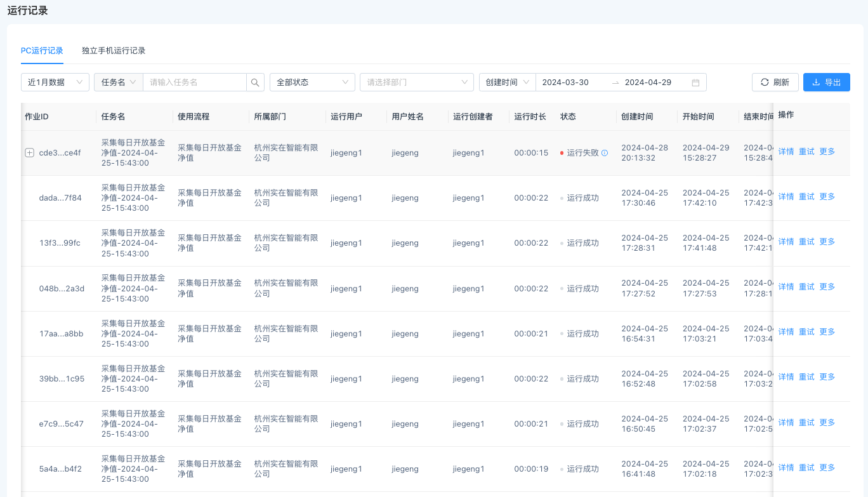Select the PC运行记录 tab

click(x=42, y=51)
